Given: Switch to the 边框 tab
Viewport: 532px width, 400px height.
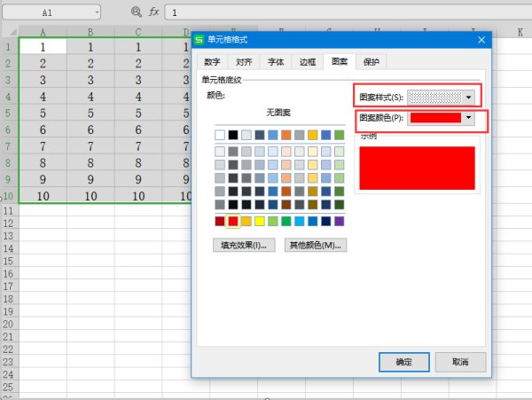Looking at the screenshot, I should tap(308, 62).
